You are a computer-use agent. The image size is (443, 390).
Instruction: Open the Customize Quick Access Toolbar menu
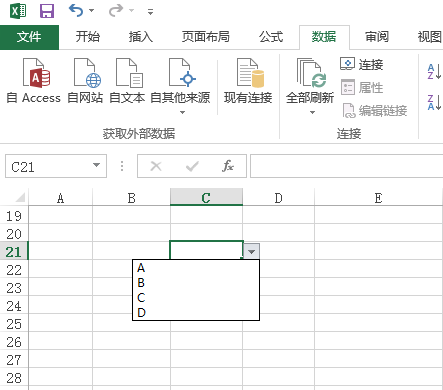(151, 12)
